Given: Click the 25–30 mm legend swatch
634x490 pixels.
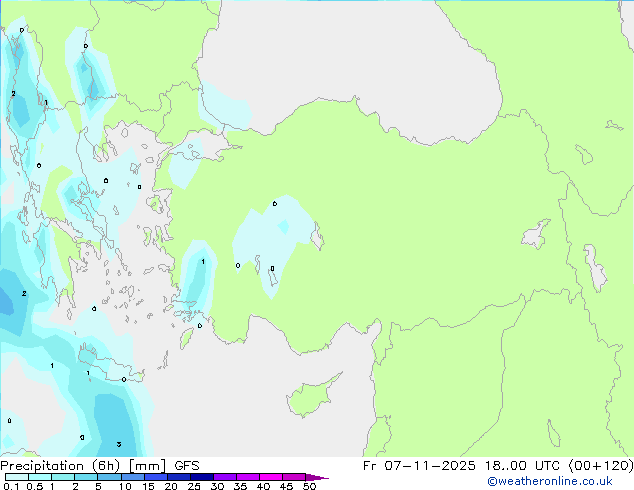Looking at the screenshot, I should (201, 477).
